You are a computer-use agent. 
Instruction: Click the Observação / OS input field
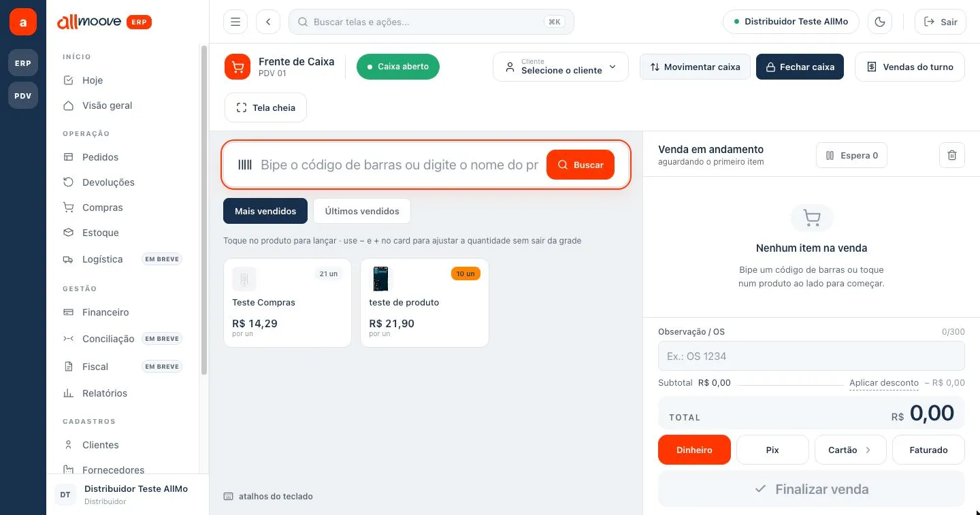[811, 356]
